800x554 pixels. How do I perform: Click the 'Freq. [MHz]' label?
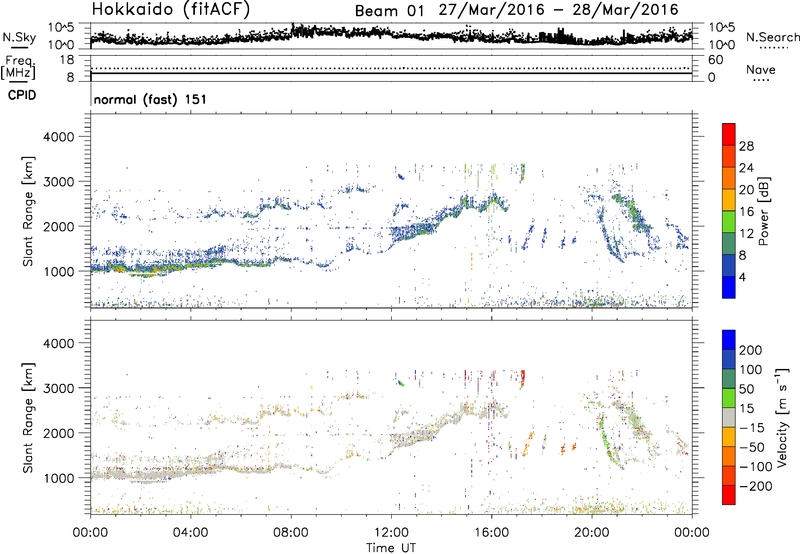19,67
